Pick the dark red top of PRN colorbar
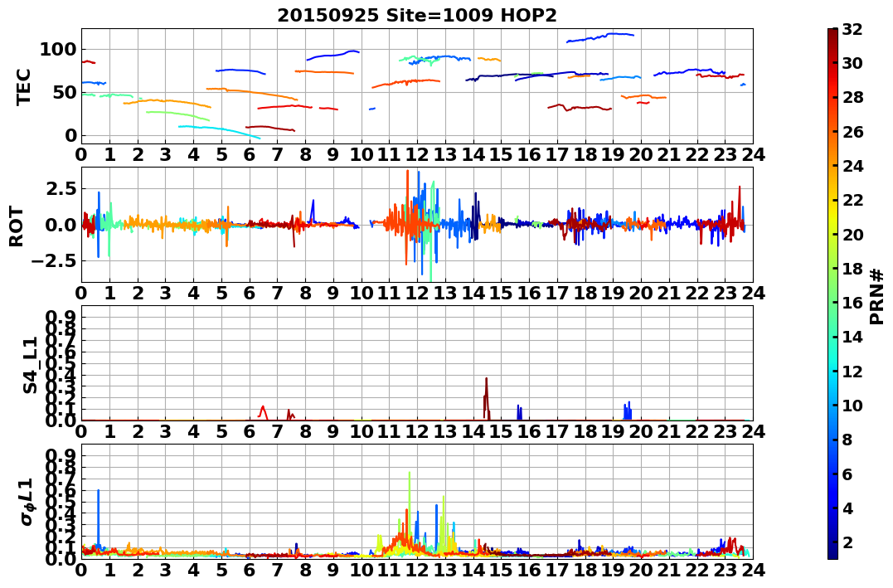Viewport: 893px width, 588px height. tap(832, 33)
